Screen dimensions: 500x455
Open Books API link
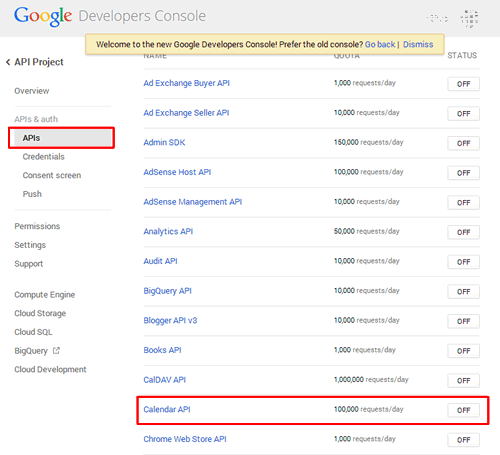coord(162,350)
